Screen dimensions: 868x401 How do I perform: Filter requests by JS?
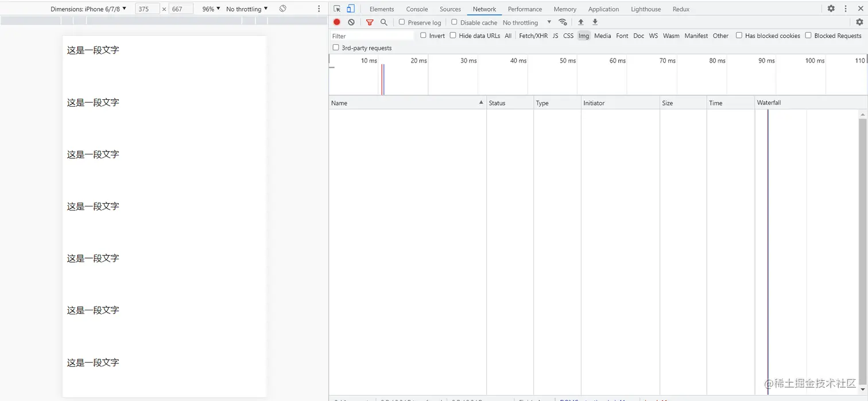pos(555,36)
